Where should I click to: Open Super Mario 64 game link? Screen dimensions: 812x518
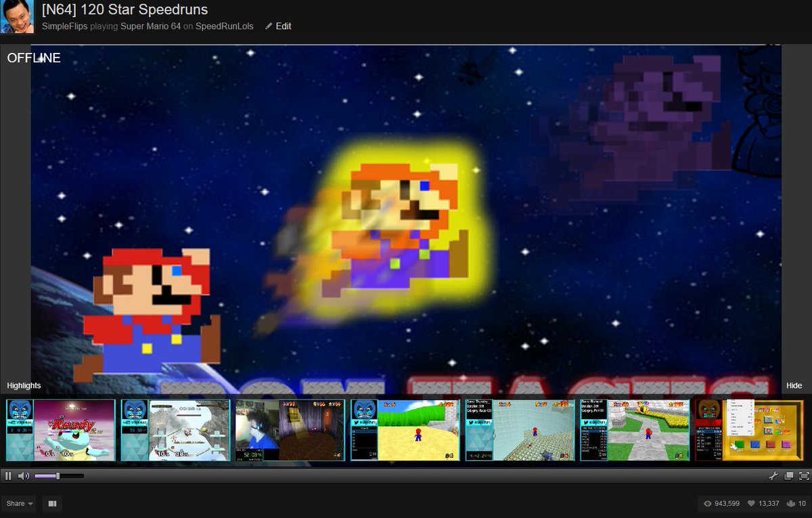click(150, 26)
